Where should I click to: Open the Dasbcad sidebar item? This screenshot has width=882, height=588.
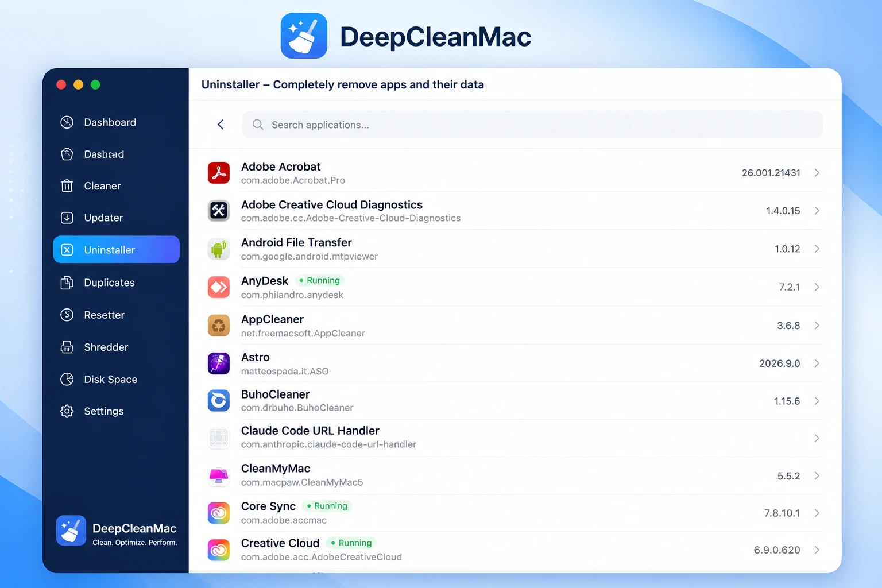pyautogui.click(x=116, y=154)
